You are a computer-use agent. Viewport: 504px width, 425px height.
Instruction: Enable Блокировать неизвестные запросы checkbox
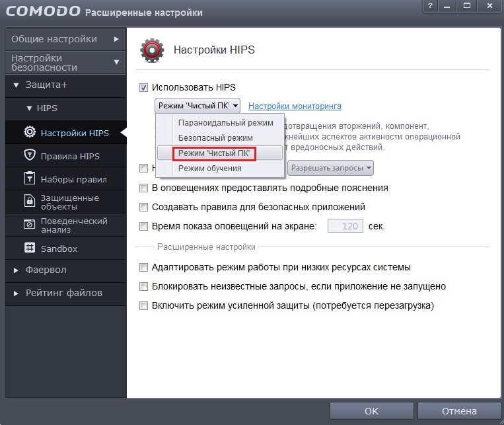[143, 286]
